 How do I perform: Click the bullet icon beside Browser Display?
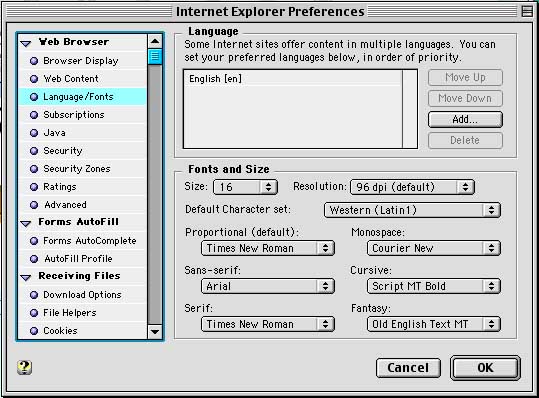pos(34,61)
